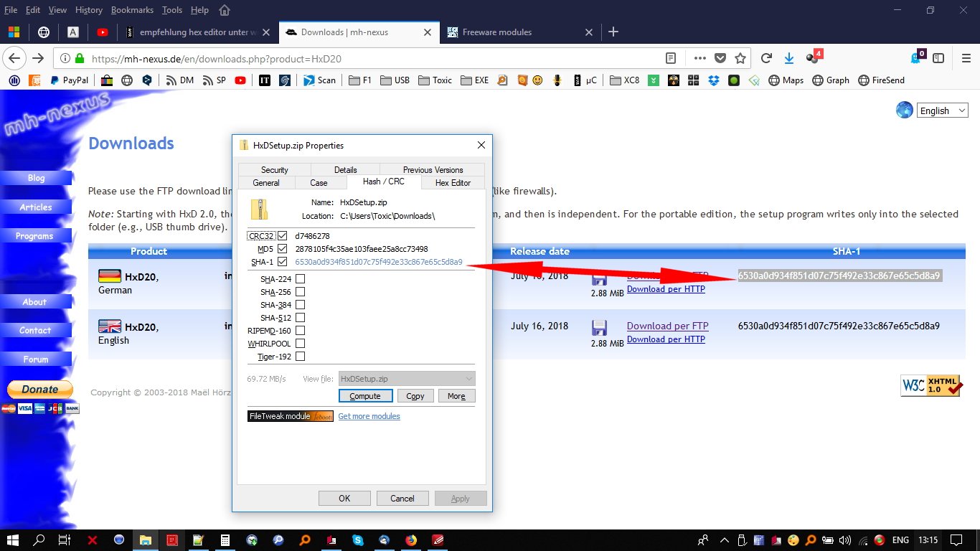980x551 pixels.
Task: Open the Scan bookmark
Action: pos(319,80)
